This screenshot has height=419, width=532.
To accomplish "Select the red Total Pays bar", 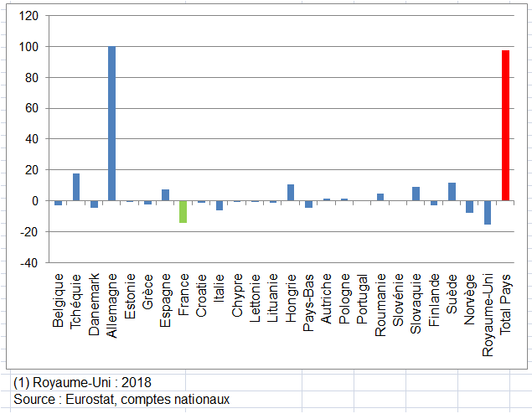I will coord(505,126).
